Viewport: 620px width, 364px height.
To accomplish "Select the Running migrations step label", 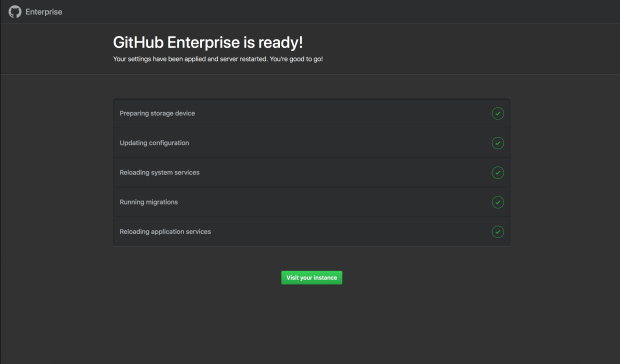I will point(149,202).
